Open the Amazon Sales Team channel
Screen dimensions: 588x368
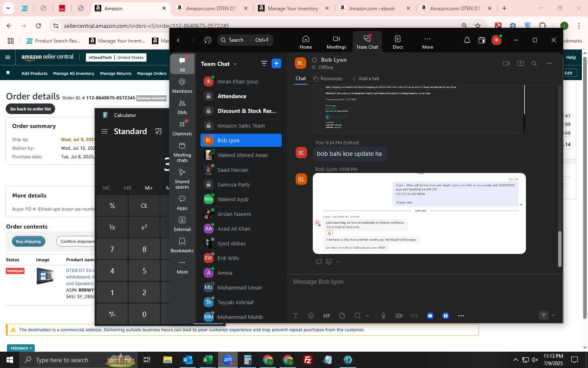pos(241,126)
